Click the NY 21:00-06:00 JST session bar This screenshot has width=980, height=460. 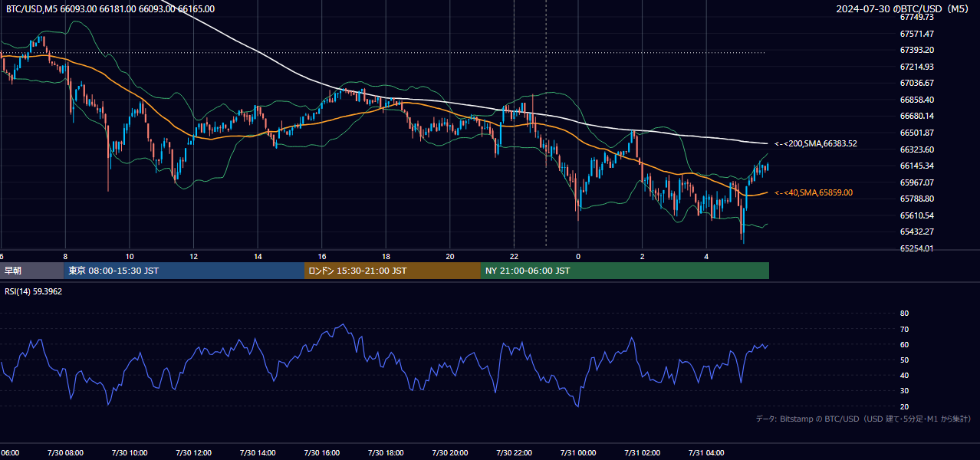pyautogui.click(x=625, y=271)
